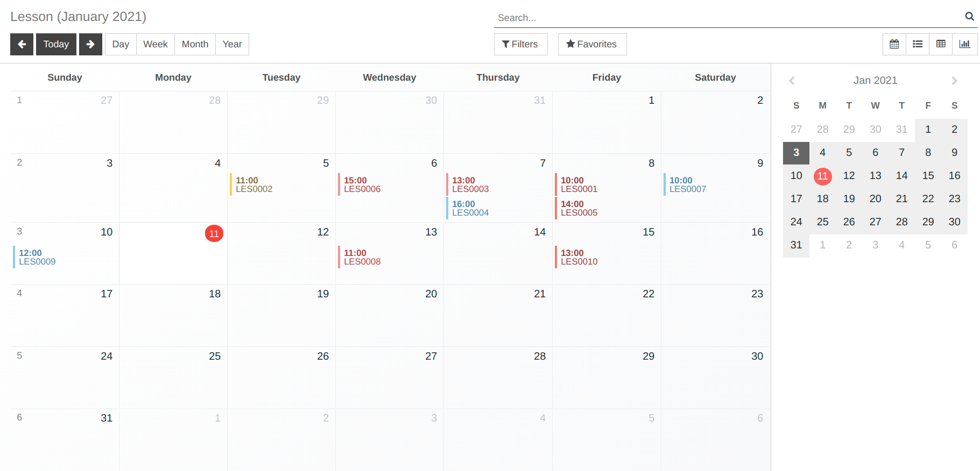Go to next period with forward arrow
This screenshot has width=980, height=471.
[90, 44]
